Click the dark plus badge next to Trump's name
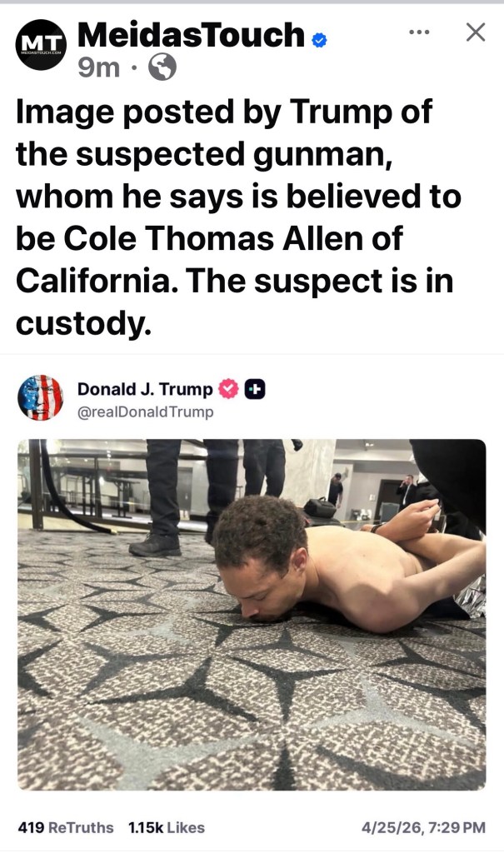 (x=255, y=389)
